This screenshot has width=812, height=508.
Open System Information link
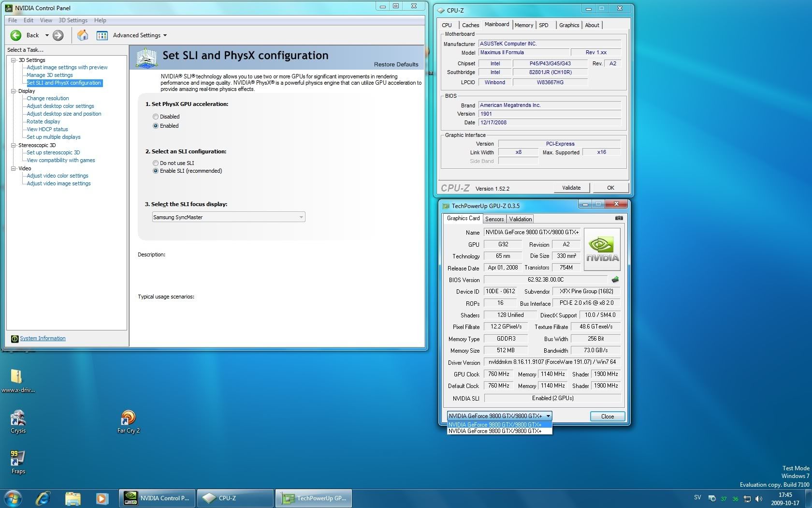point(43,338)
